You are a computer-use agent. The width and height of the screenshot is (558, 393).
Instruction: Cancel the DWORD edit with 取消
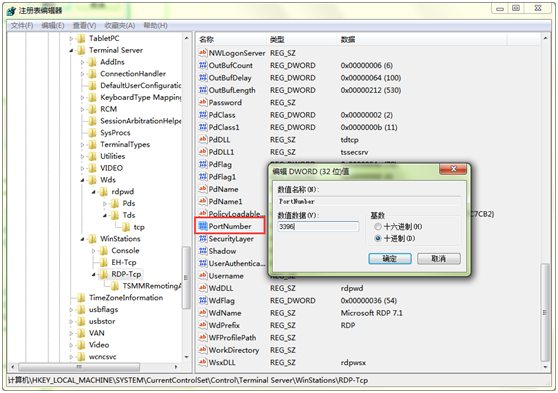(438, 258)
